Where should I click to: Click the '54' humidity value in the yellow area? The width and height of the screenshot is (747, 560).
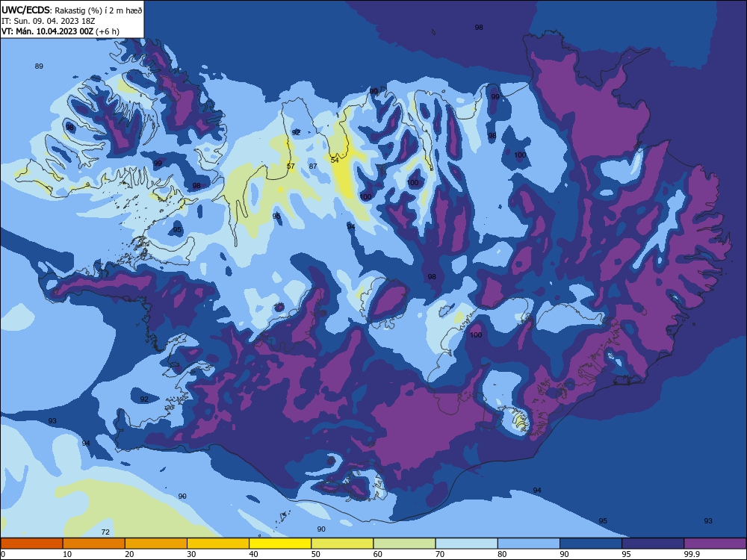[x=335, y=160]
